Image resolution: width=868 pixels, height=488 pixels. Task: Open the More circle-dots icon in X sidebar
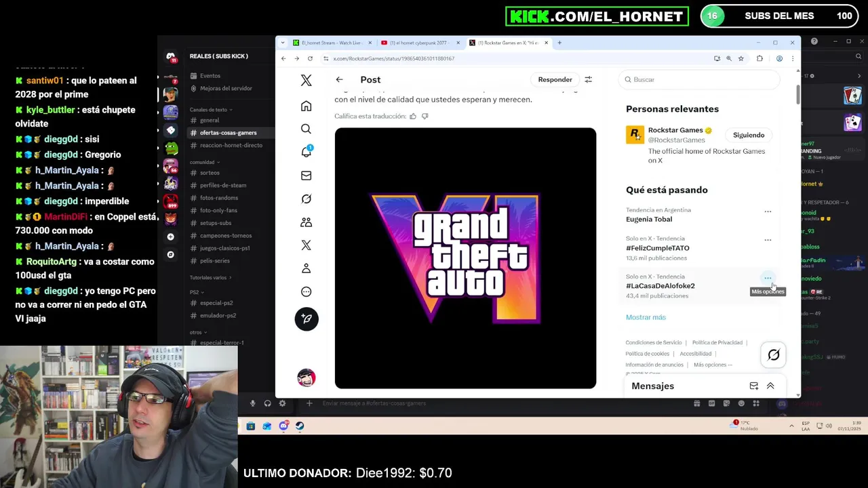306,292
